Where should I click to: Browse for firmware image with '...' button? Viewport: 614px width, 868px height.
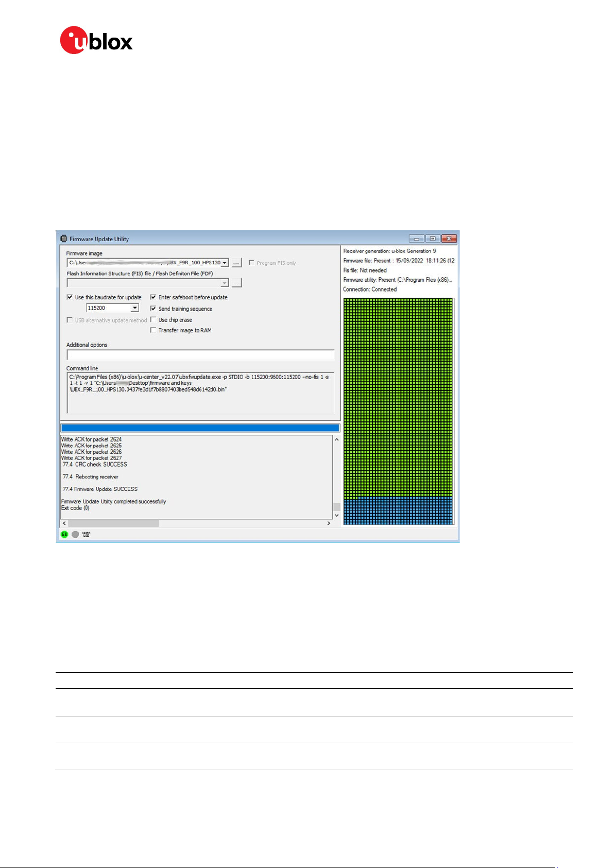(236, 263)
